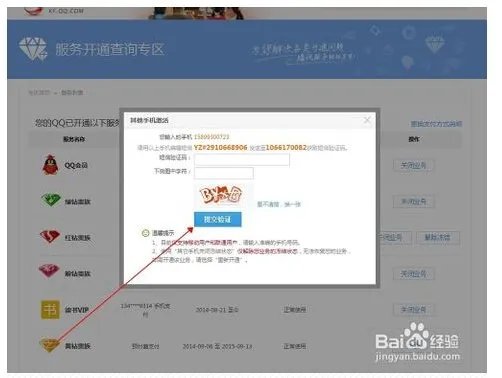The height and width of the screenshot is (378, 502).
Task: Click the 1066170082 number text
Action: pyautogui.click(x=286, y=147)
